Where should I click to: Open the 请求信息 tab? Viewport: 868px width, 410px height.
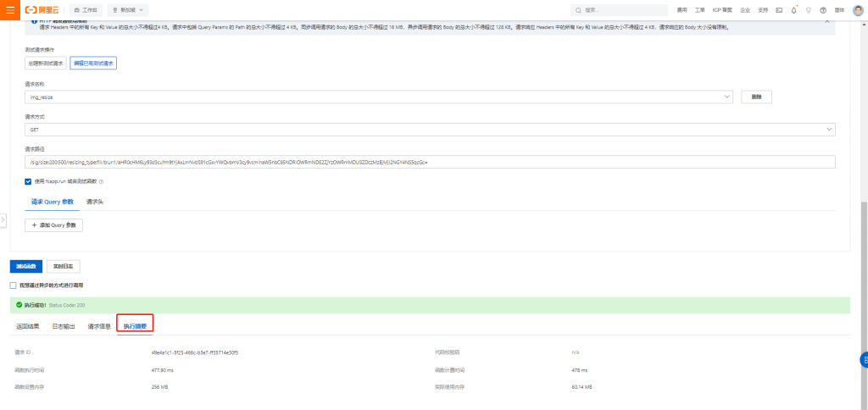(x=99, y=326)
